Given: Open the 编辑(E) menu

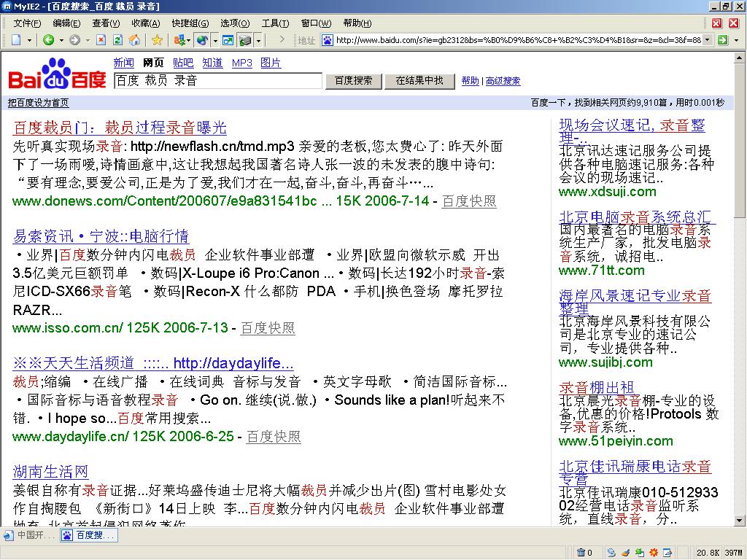Looking at the screenshot, I should pyautogui.click(x=66, y=23).
